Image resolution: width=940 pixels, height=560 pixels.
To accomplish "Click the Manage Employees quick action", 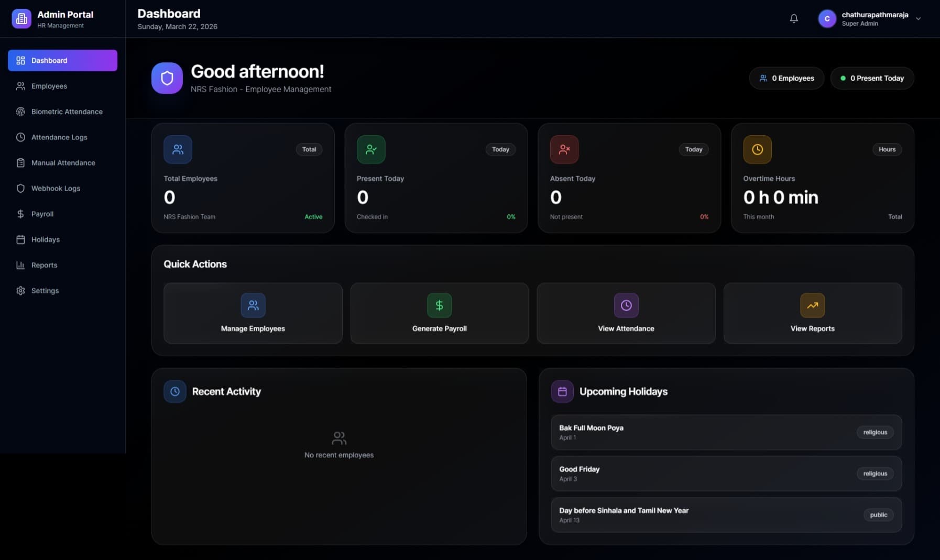I will 253,313.
